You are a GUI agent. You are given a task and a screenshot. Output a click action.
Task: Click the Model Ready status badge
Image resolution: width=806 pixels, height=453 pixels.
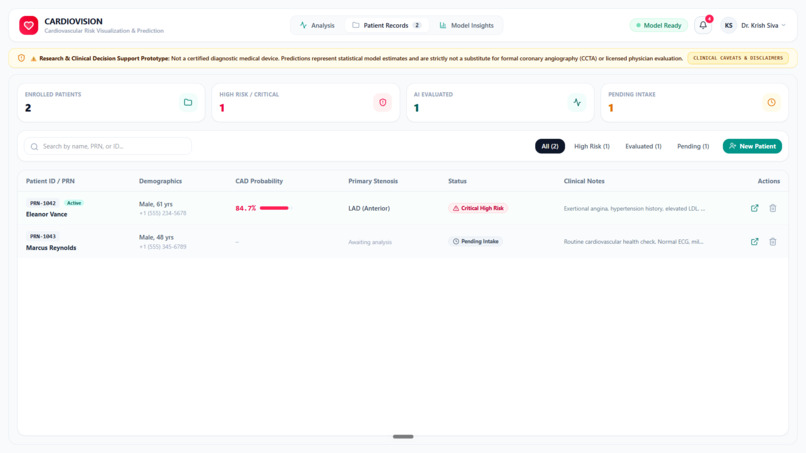click(x=658, y=25)
